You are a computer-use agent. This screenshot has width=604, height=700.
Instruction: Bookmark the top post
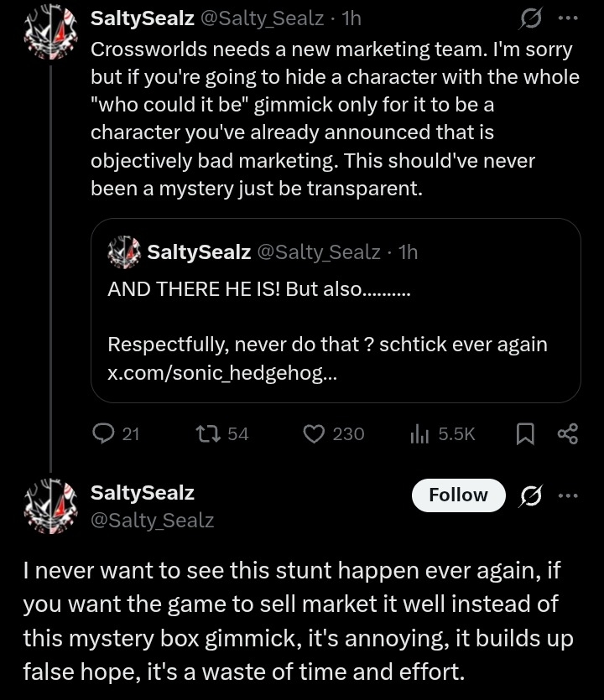click(x=525, y=433)
